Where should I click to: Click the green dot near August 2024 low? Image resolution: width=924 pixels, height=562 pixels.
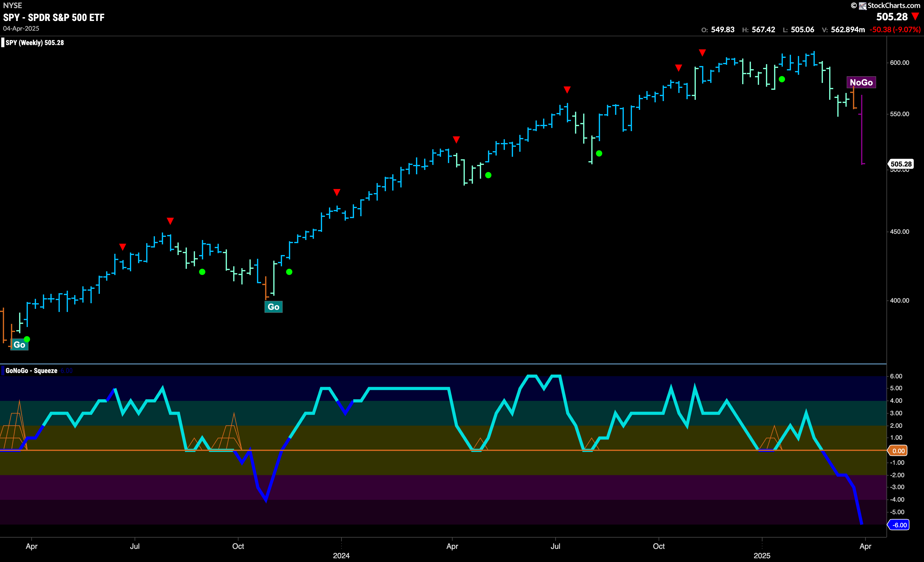(599, 153)
